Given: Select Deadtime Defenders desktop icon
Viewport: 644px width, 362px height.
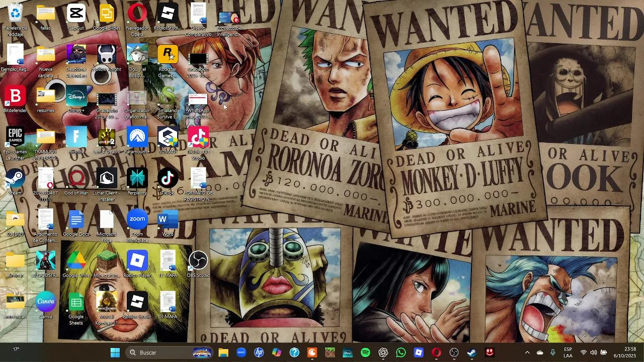Looking at the screenshot, I should pyautogui.click(x=76, y=61).
